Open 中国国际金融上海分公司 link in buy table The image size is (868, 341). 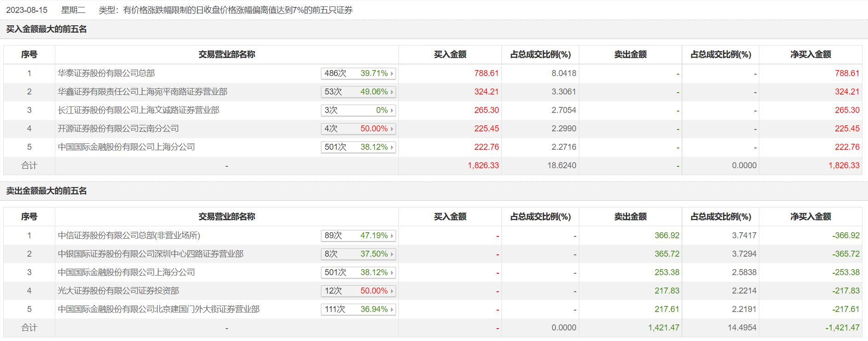pos(126,147)
